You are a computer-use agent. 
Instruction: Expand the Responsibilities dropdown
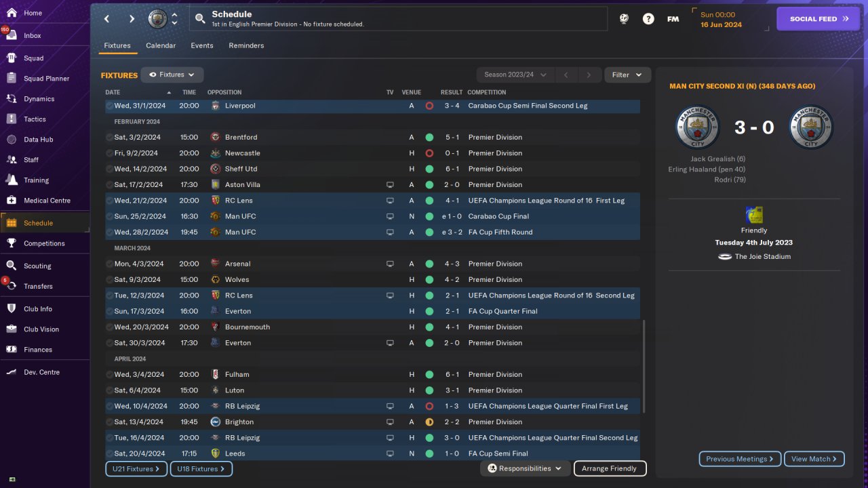526,468
